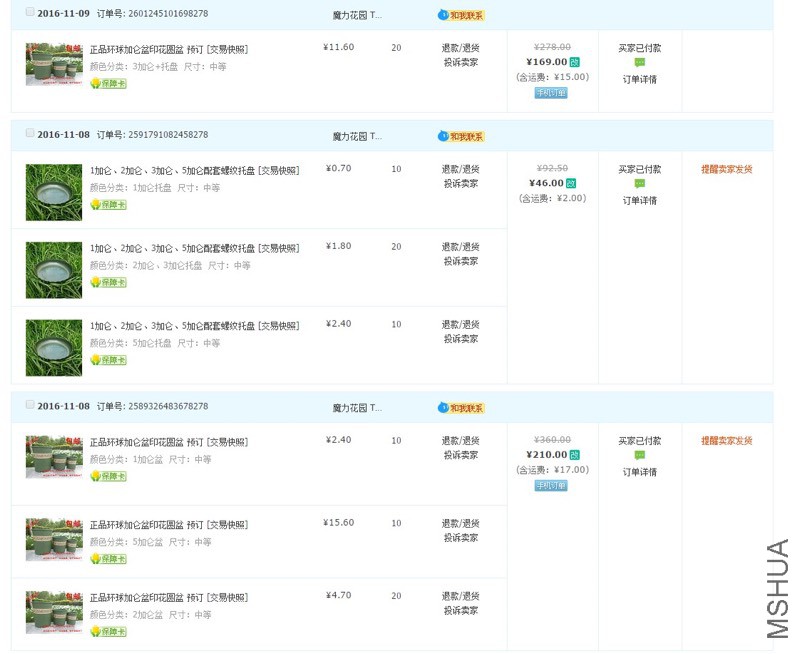
Task: Open the 2加仑、3加仑托盘 product thumbnail
Action: pos(54,270)
